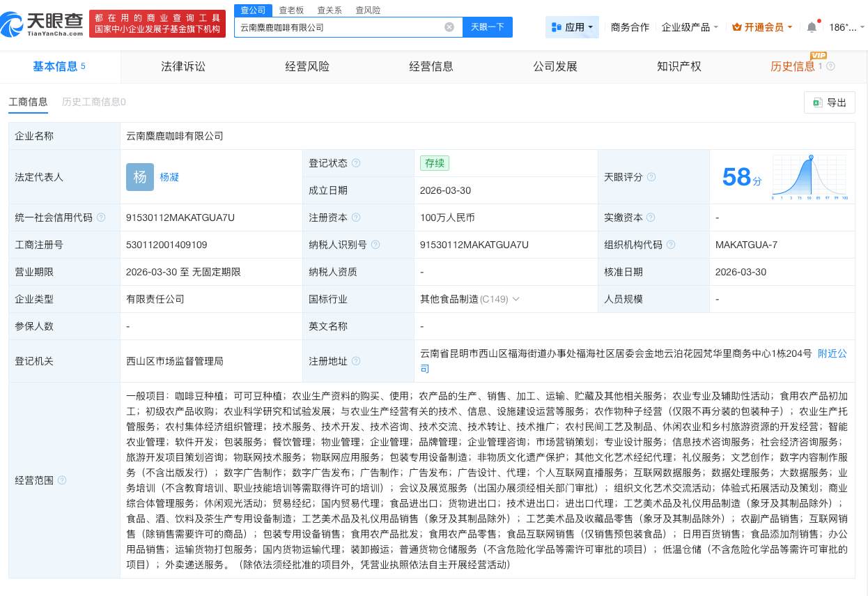Open the 186*... account dropdown
Image resolution: width=868 pixels, height=596 pixels.
click(844, 26)
